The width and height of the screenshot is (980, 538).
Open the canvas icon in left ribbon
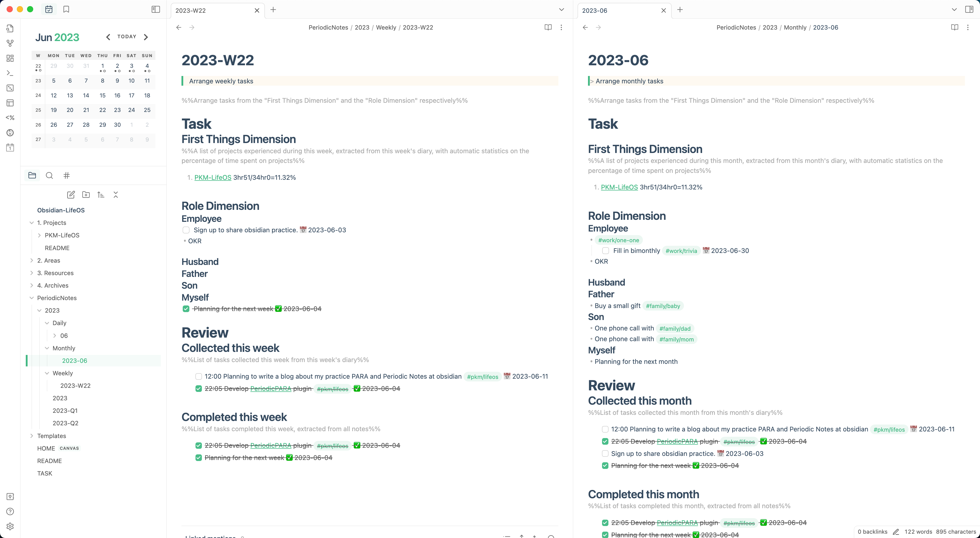(x=10, y=58)
